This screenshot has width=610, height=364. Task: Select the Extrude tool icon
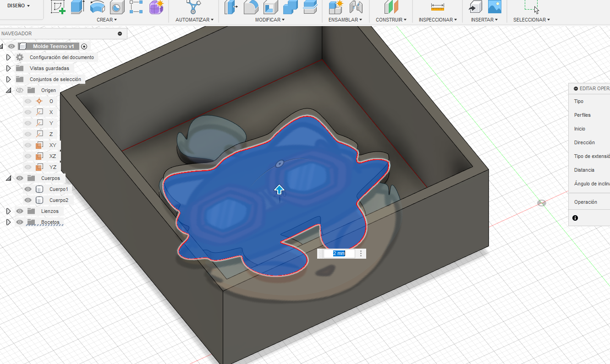click(77, 6)
